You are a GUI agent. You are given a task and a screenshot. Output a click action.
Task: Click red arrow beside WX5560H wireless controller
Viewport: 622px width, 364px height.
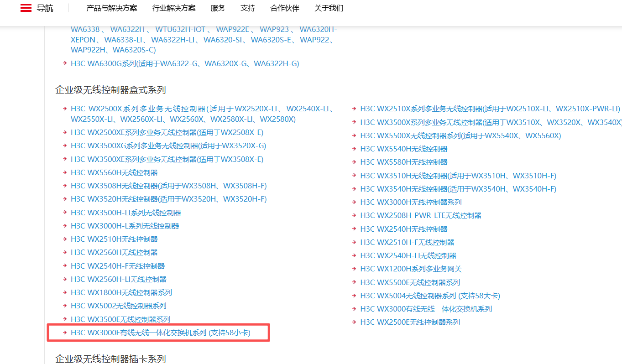65,172
